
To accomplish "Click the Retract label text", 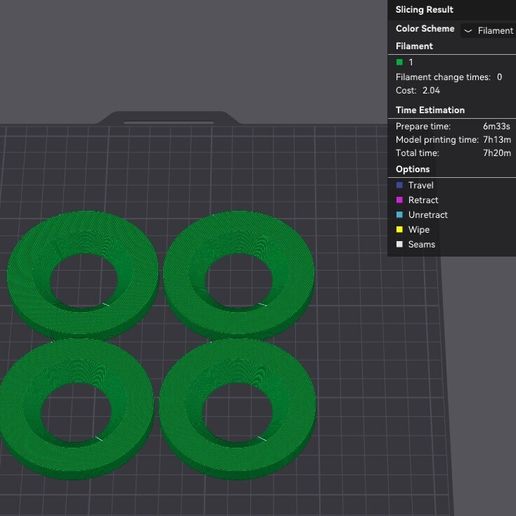I will 423,200.
